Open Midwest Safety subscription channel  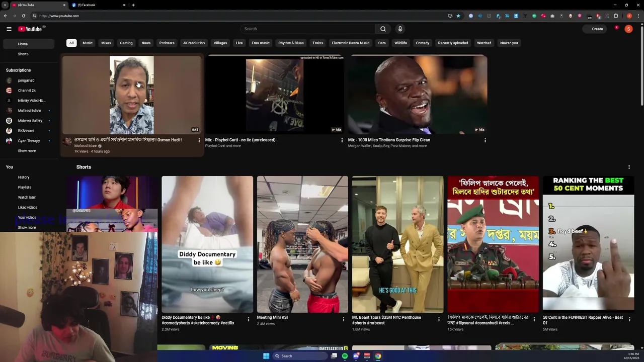(x=30, y=121)
